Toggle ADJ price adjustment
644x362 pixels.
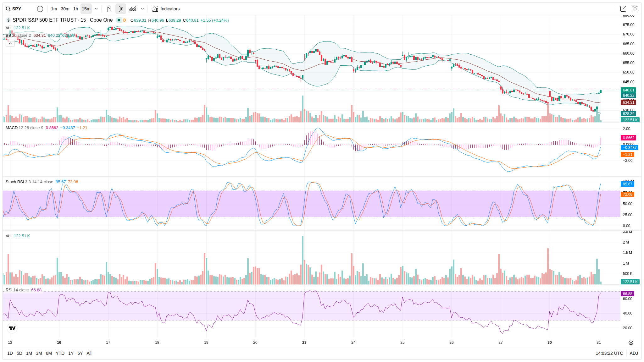point(634,353)
